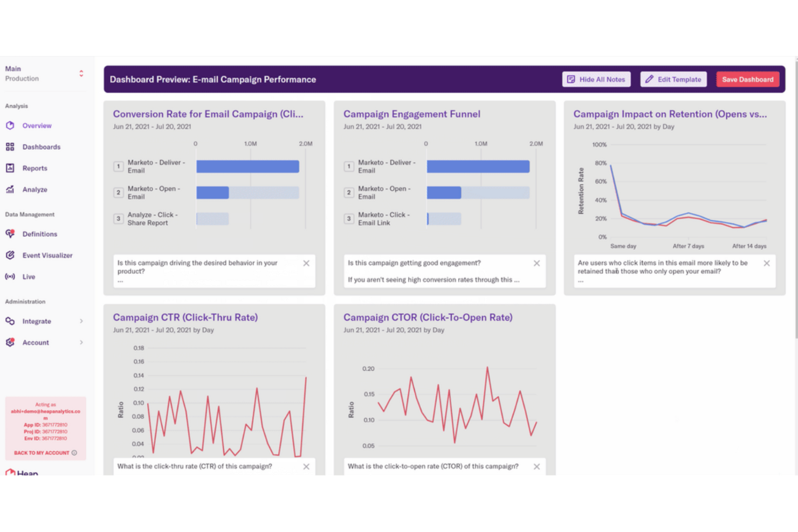Image resolution: width=798 pixels, height=532 pixels.
Task: Click the 'Same day' axis label
Action: coord(623,246)
